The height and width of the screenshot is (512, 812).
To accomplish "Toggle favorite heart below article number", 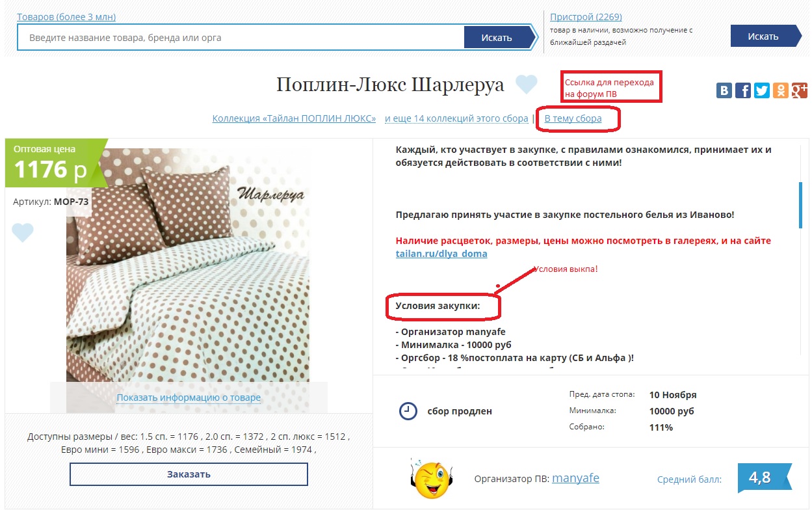I will pyautogui.click(x=23, y=233).
